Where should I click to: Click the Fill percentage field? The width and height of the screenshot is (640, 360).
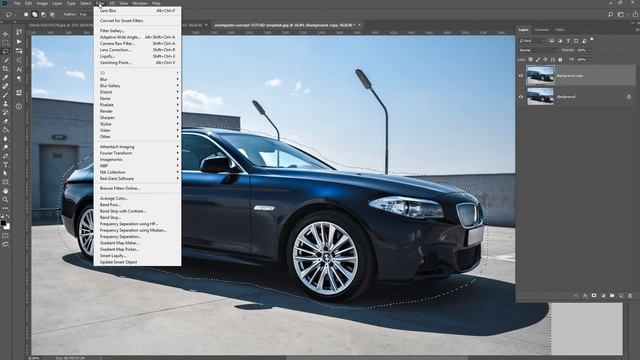tap(582, 60)
